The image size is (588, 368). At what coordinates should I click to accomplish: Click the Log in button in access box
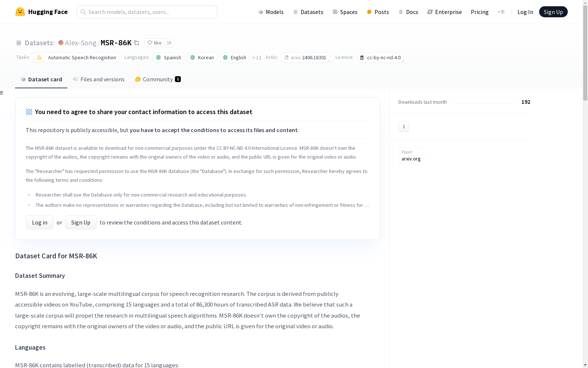tap(40, 222)
